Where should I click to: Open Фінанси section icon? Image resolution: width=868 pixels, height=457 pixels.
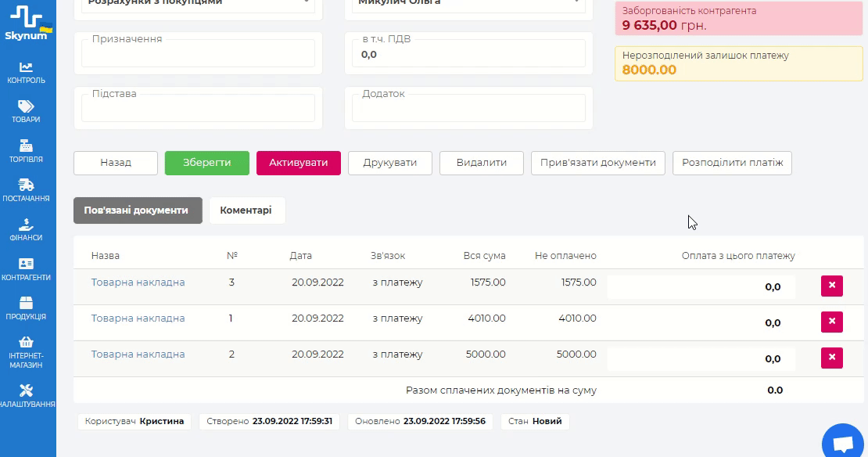click(x=27, y=225)
